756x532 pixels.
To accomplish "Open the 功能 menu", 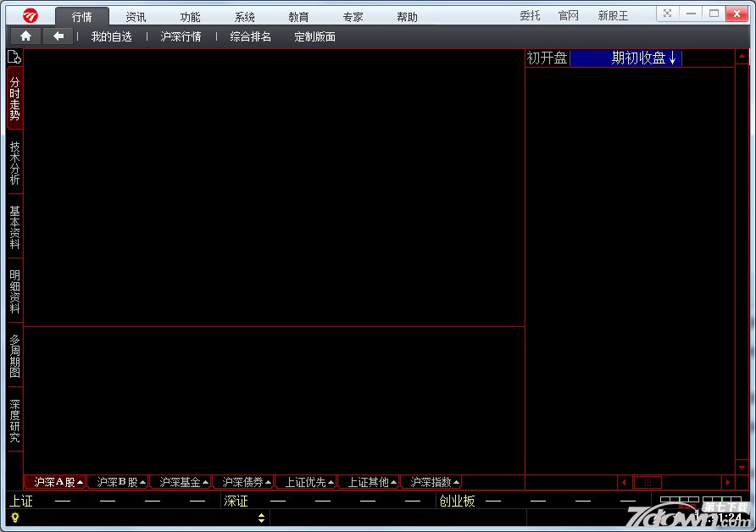I will [190, 17].
